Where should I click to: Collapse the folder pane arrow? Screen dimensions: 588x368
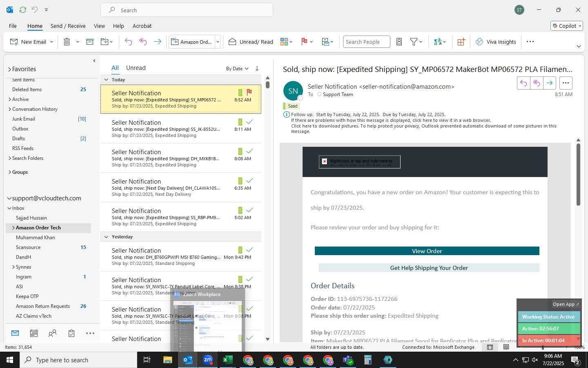click(94, 61)
